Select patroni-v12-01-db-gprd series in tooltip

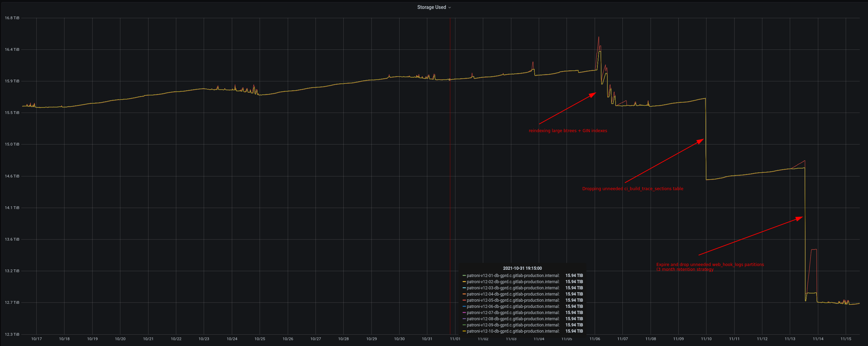523,276
